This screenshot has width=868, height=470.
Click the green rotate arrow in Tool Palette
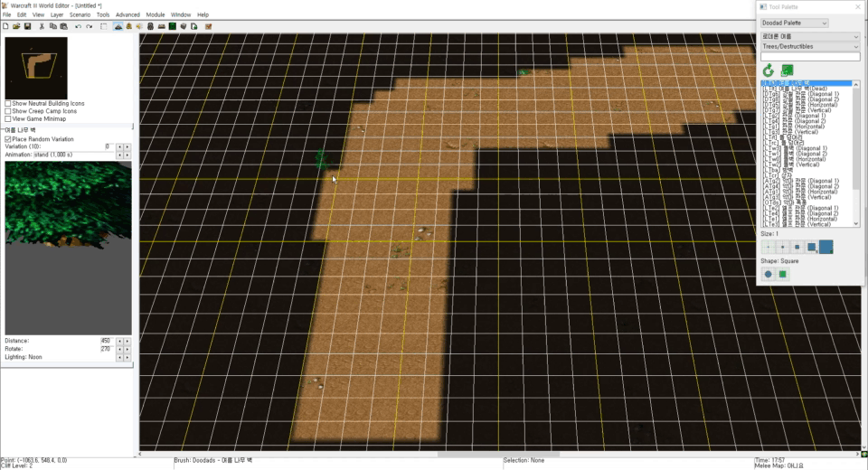(x=769, y=70)
